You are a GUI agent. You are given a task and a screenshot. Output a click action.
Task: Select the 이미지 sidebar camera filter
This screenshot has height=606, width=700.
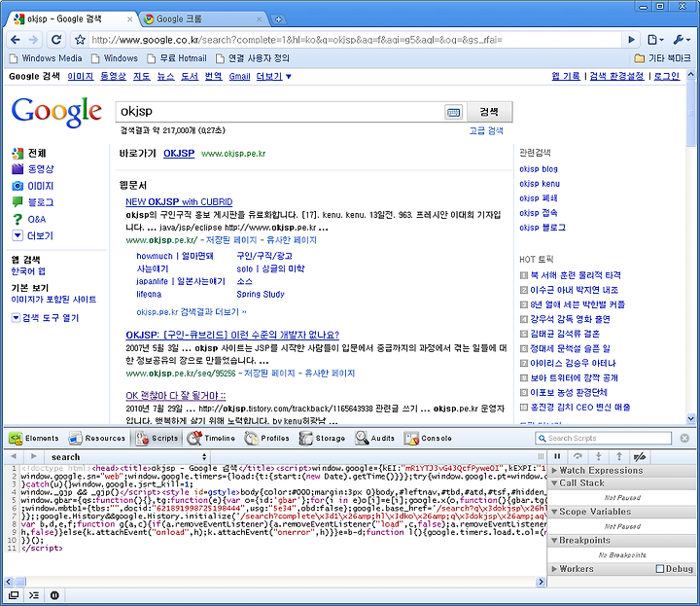coord(33,186)
